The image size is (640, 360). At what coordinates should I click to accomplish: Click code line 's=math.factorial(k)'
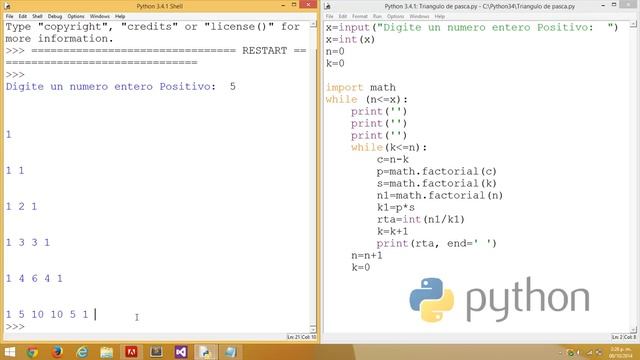[x=437, y=183]
